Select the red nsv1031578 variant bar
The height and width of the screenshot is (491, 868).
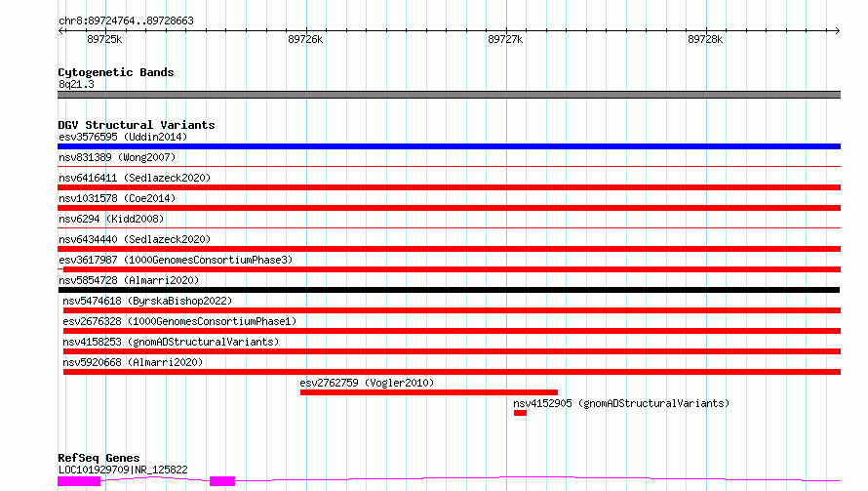pyautogui.click(x=449, y=208)
